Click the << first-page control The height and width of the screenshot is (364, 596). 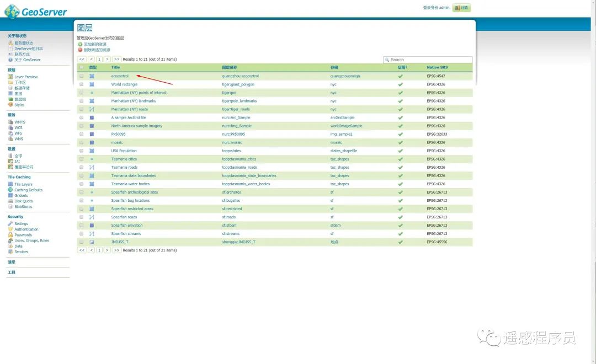click(x=81, y=58)
